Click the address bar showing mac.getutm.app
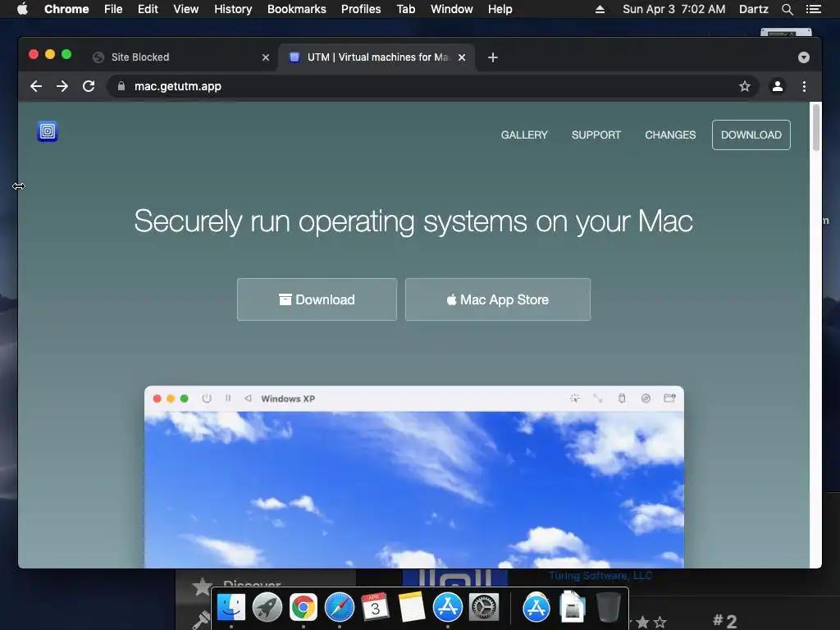Screen dimensions: 840x630 (x=433, y=86)
